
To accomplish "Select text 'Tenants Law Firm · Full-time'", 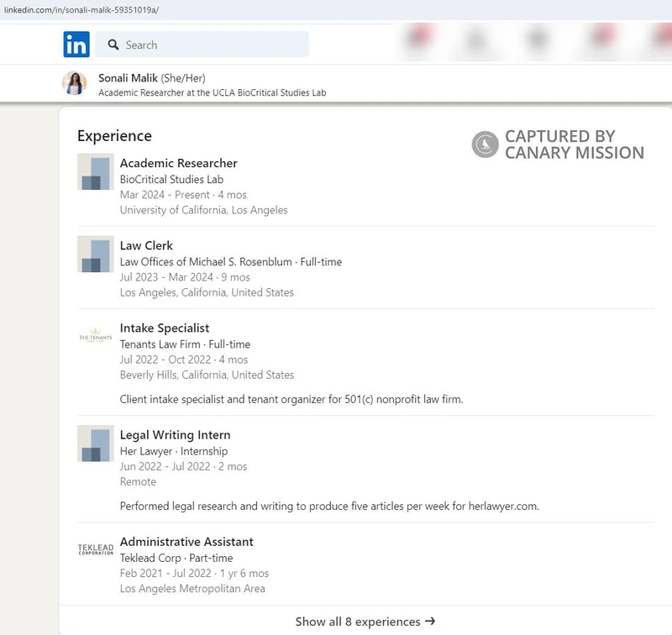I will click(x=185, y=344).
